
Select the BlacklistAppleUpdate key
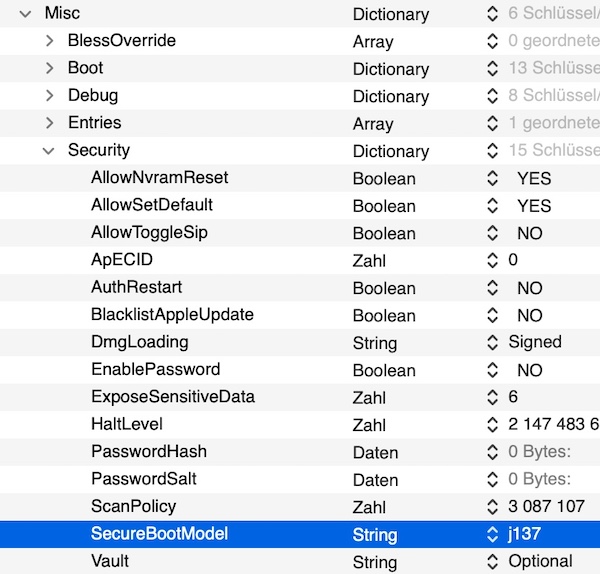tap(172, 315)
